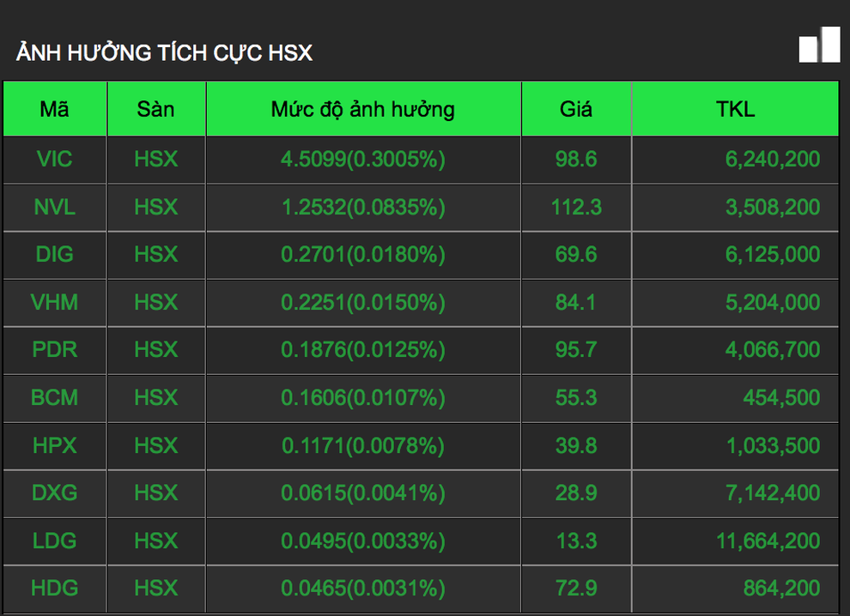This screenshot has width=850, height=616.
Task: Open the VIC stock ticker
Action: click(55, 159)
